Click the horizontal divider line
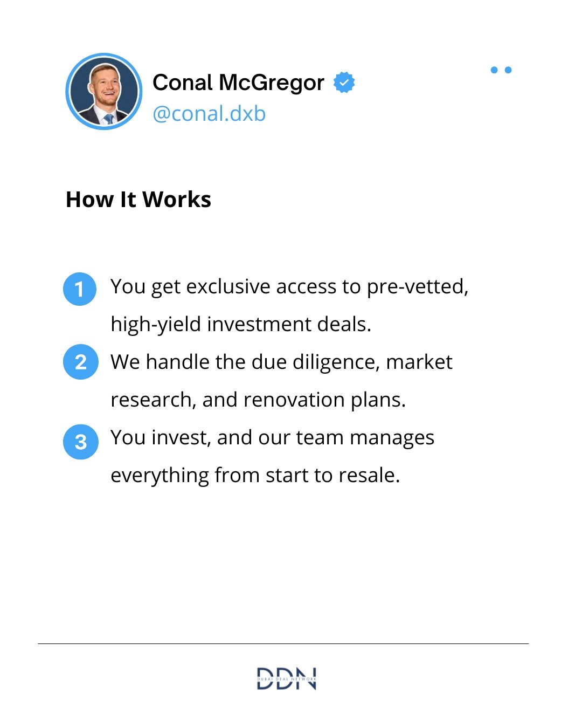The height and width of the screenshot is (728, 582). tap(283, 643)
